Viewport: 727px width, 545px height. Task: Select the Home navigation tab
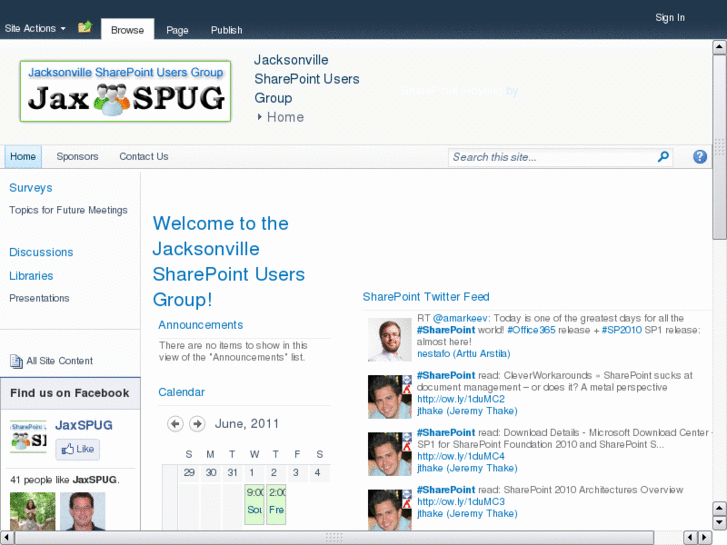point(23,157)
